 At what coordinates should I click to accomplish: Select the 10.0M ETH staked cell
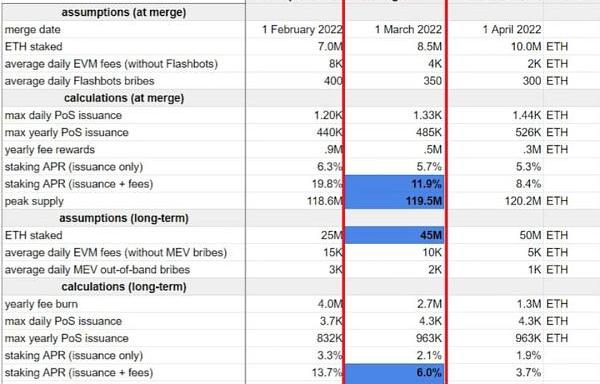496,47
